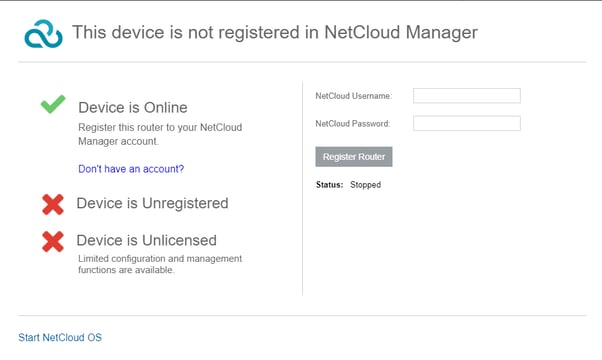Click the Register Router button
The width and height of the screenshot is (602, 360).
[354, 157]
